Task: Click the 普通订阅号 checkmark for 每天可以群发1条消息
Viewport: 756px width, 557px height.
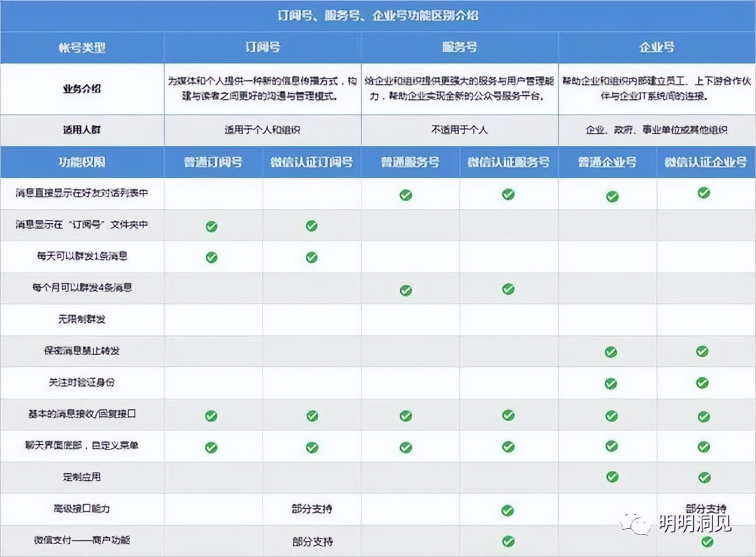Action: point(212,257)
